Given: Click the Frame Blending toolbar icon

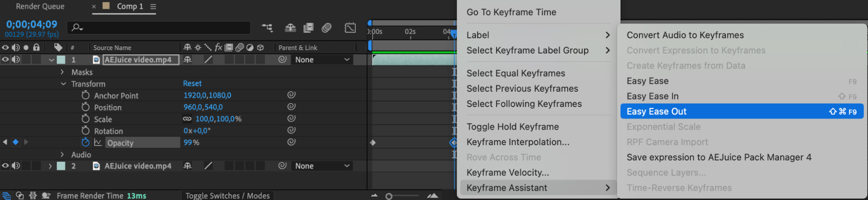Looking at the screenshot, I should pos(308,28).
